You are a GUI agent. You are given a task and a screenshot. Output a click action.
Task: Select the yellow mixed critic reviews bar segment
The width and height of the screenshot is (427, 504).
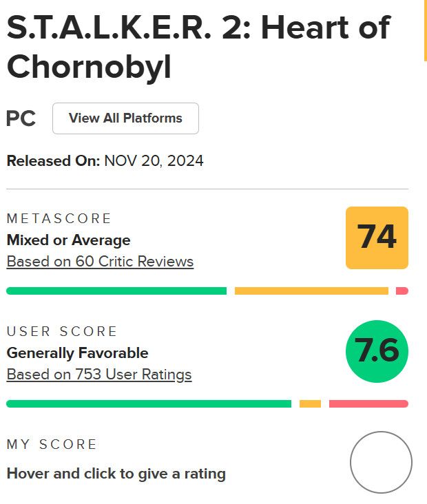click(x=311, y=291)
